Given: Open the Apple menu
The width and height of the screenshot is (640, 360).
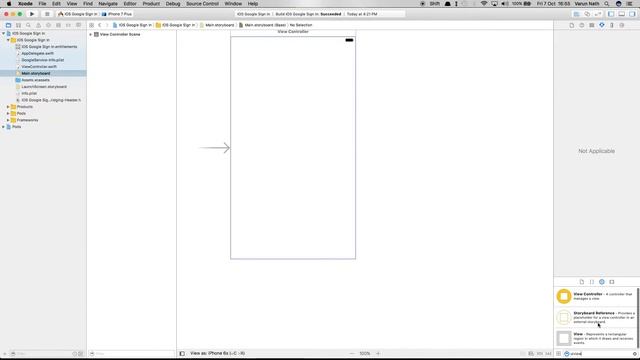Looking at the screenshot, I should click(9, 4).
